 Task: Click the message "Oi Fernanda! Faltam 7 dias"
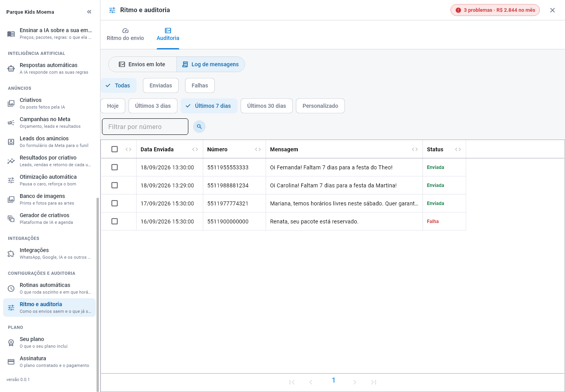coord(331,167)
